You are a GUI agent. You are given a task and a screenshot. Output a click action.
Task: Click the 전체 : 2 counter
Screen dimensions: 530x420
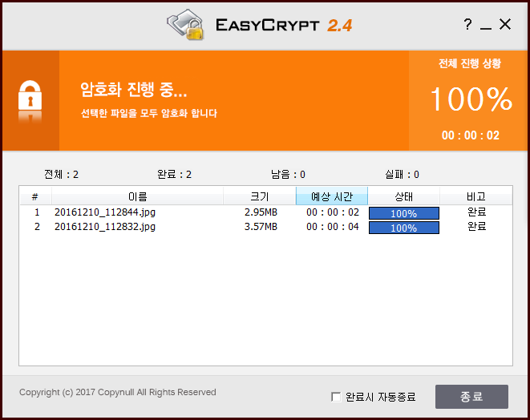[61, 175]
